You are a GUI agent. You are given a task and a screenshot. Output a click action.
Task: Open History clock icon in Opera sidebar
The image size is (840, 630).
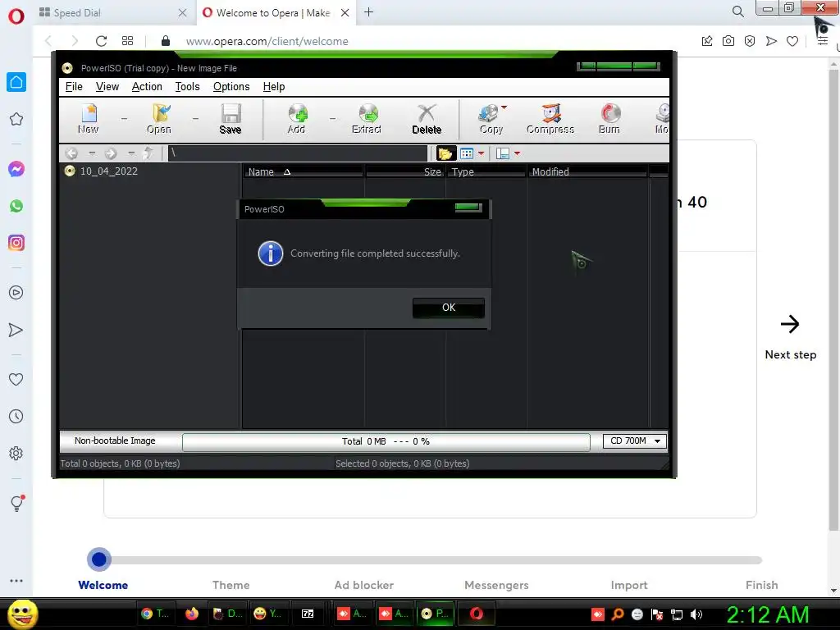[16, 416]
